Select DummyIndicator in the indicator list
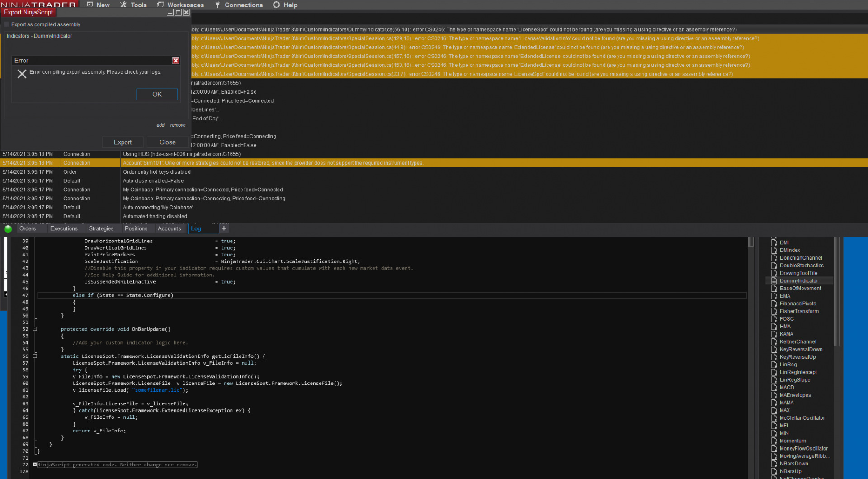The height and width of the screenshot is (479, 868). 799,281
